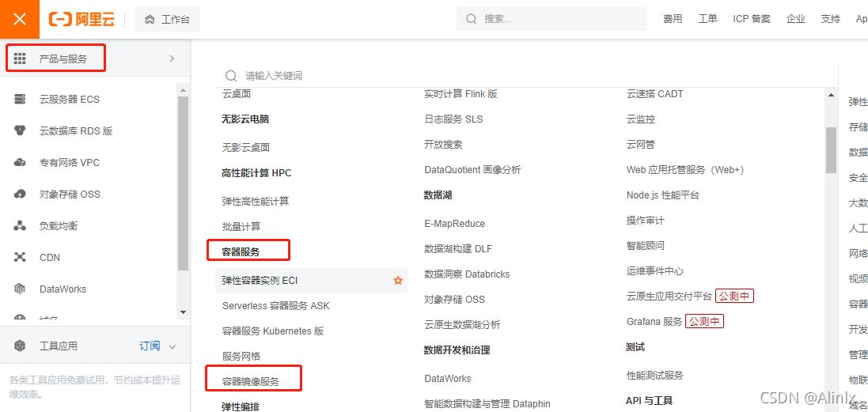Open DataQuotient 画像分析
The width and height of the screenshot is (868, 412).
(472, 170)
